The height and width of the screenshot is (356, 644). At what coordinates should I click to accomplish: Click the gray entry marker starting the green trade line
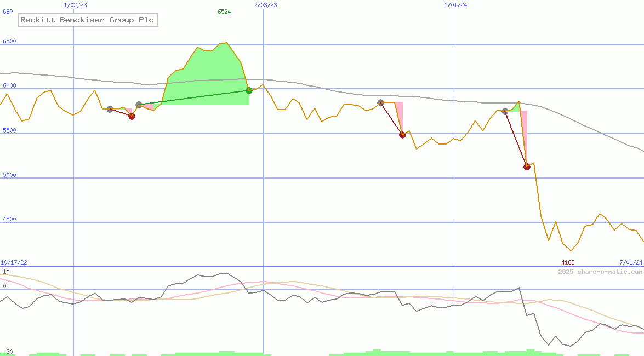coord(139,105)
